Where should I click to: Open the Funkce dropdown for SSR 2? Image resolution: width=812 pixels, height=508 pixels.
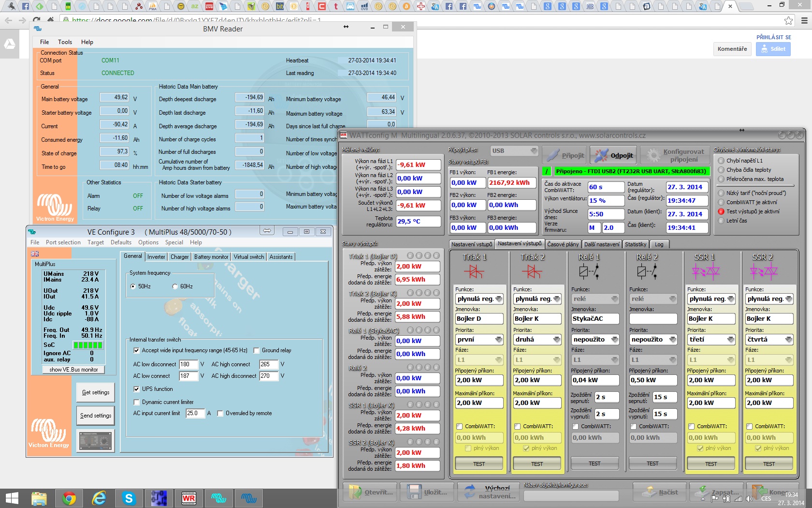click(x=769, y=299)
